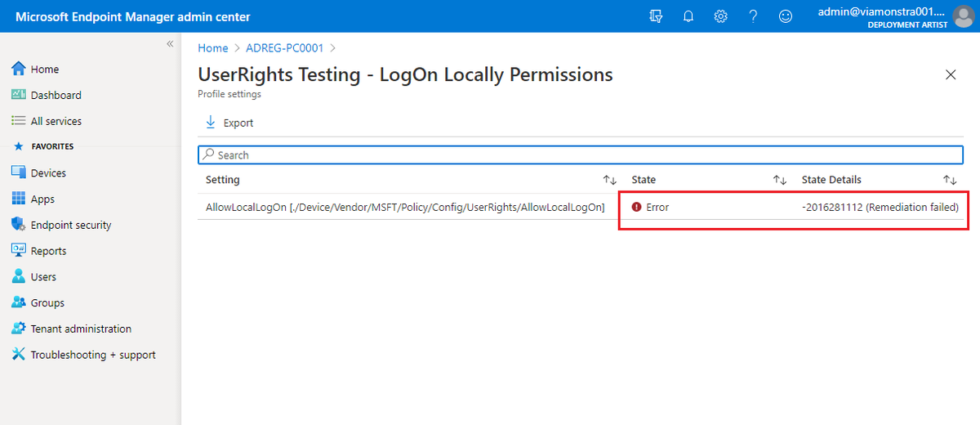Click the admin@viamonstra001 account name
Screen dimensions: 980x425
(880, 11)
